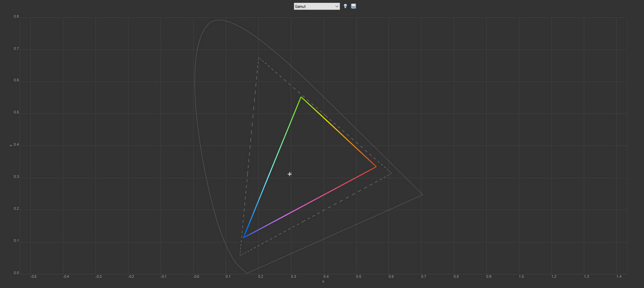Click the white point cross marker

click(289, 174)
